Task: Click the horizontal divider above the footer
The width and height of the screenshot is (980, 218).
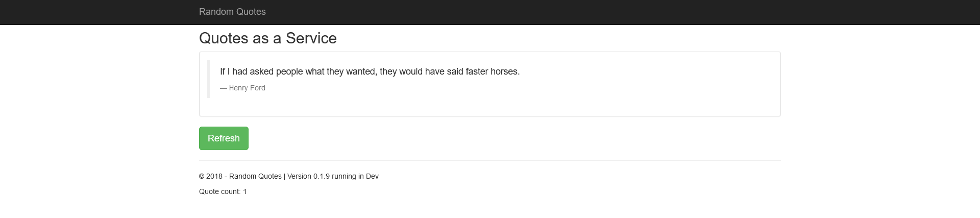Action: [x=490, y=160]
